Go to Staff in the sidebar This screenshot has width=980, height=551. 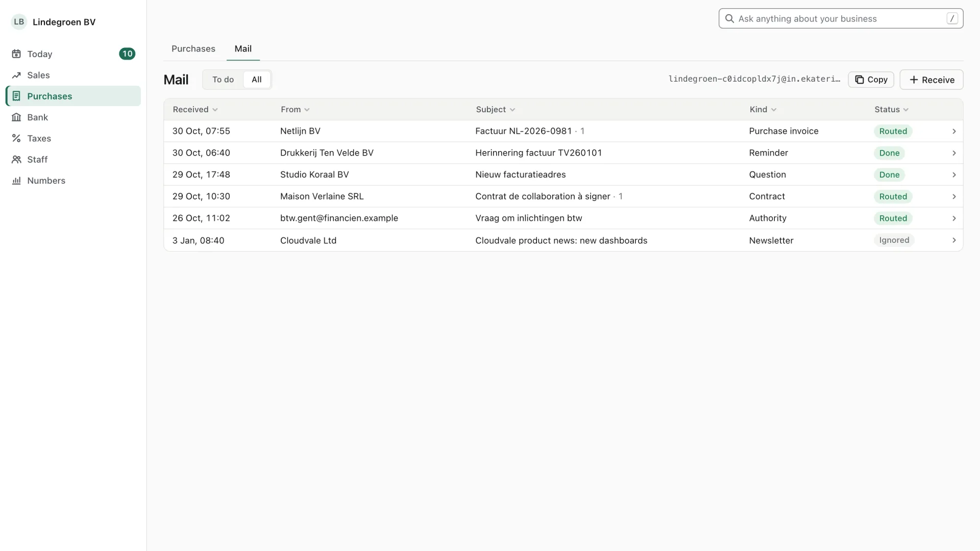[x=73, y=160]
